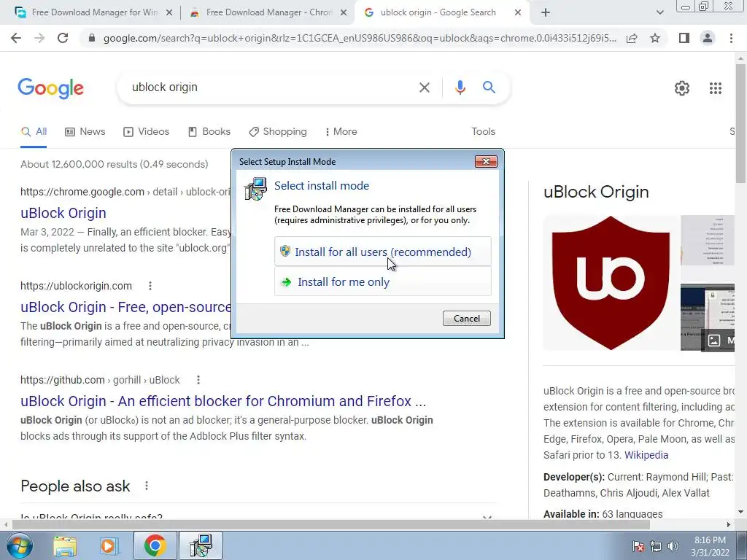
Task: Close the Select Setup Install Mode dialog
Action: coord(486,161)
